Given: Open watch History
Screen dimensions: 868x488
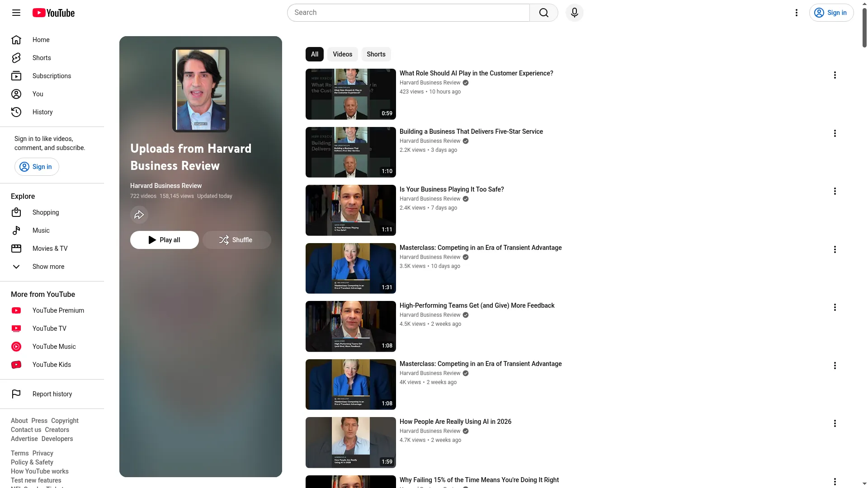Looking at the screenshot, I should pyautogui.click(x=52, y=112).
